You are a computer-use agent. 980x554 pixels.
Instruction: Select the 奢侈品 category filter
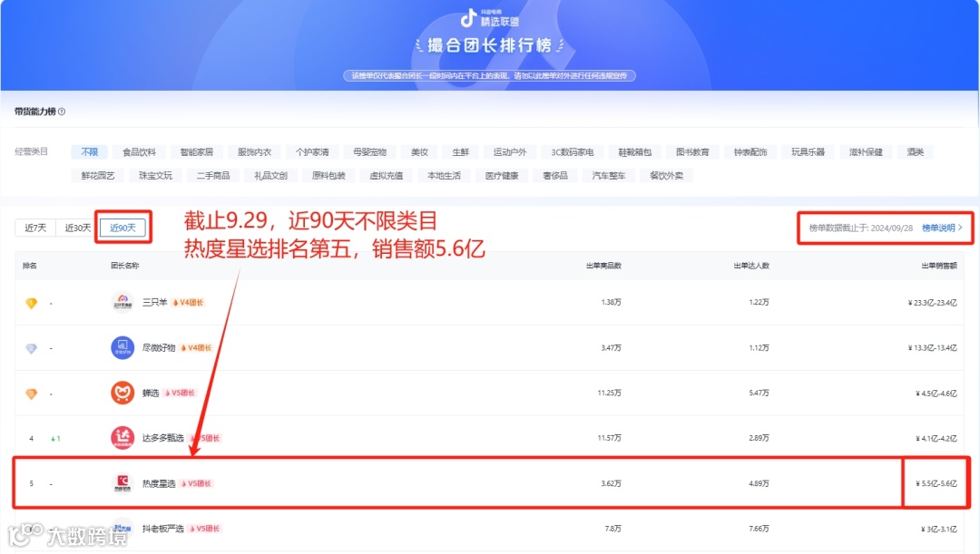pos(555,176)
